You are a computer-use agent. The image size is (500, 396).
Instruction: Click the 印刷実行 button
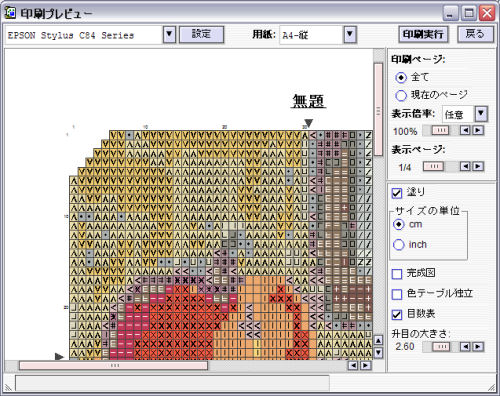[x=423, y=34]
